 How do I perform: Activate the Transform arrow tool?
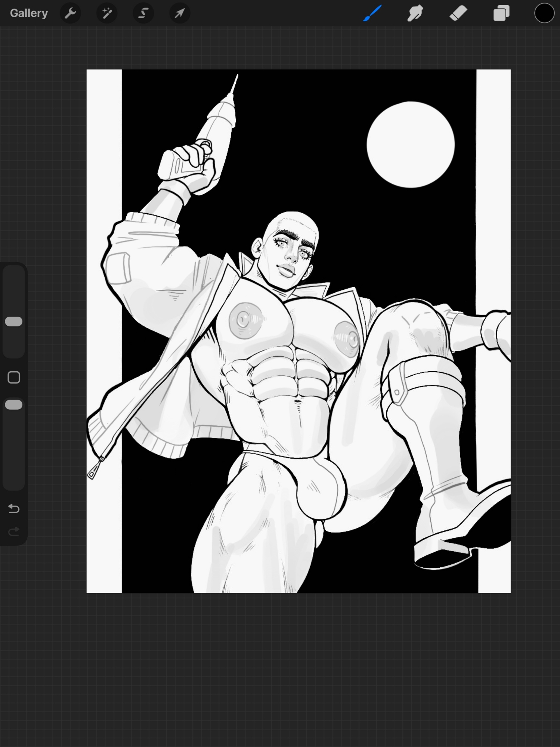180,13
